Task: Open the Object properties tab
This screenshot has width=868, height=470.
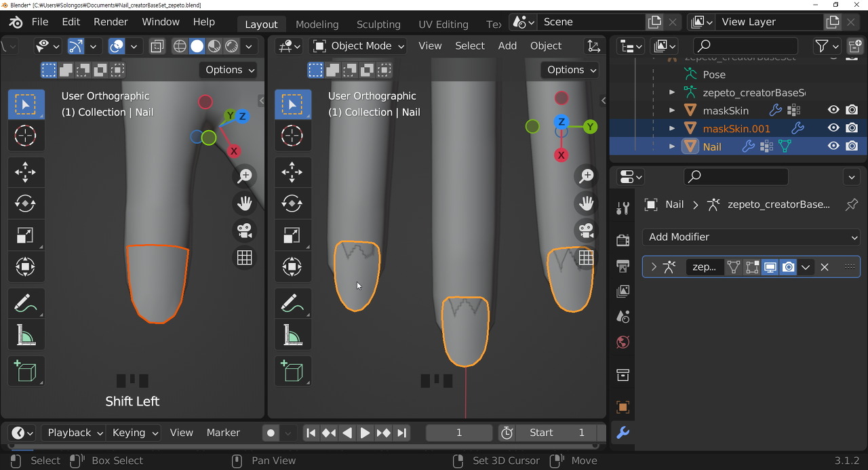Action: coord(623,407)
